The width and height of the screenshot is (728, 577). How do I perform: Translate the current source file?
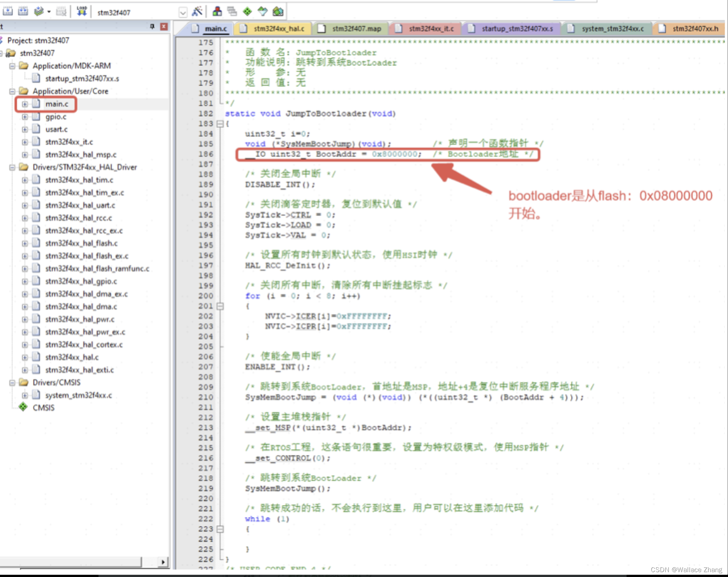point(8,11)
